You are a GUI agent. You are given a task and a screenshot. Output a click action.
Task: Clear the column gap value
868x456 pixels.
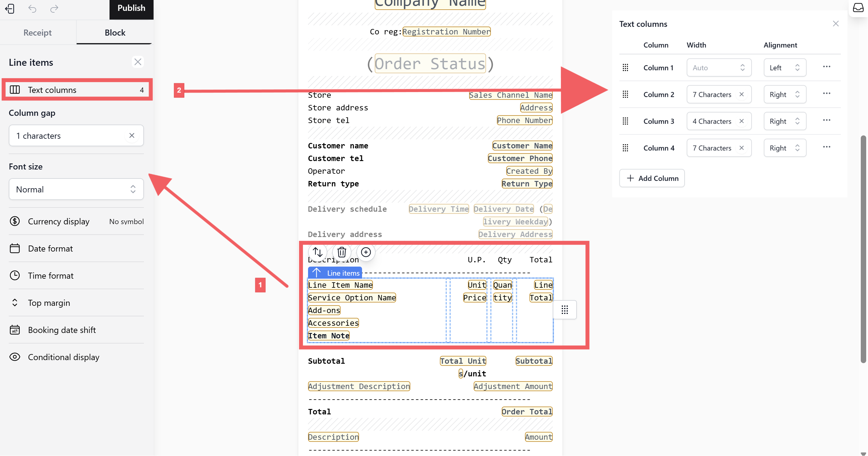click(x=132, y=135)
